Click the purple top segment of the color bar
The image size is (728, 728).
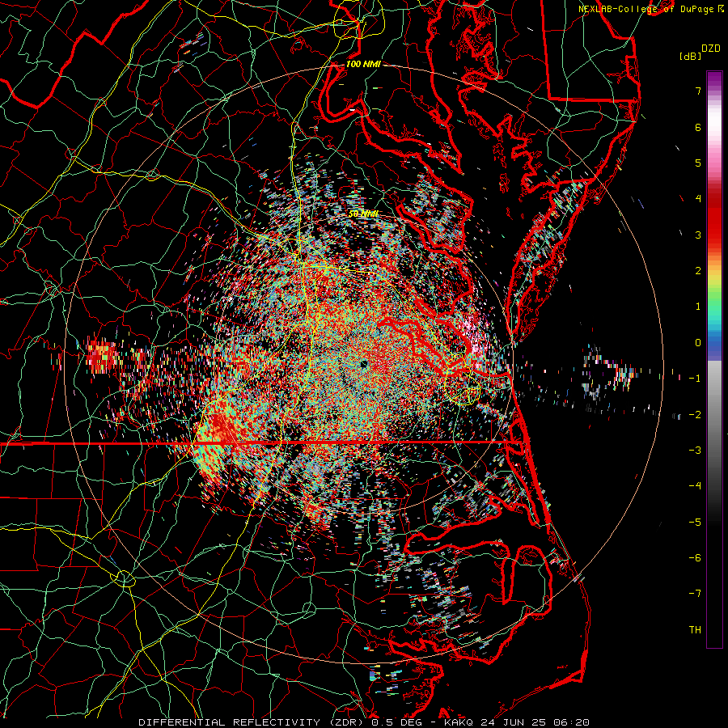(714, 79)
